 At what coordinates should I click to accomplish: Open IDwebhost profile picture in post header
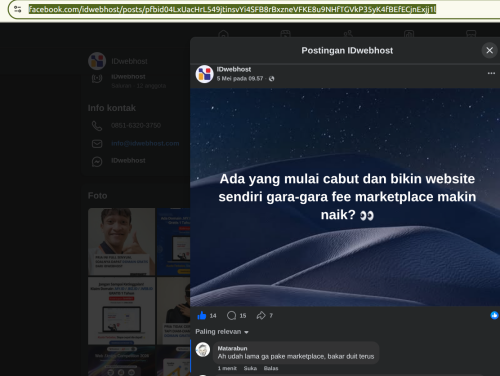[204, 74]
